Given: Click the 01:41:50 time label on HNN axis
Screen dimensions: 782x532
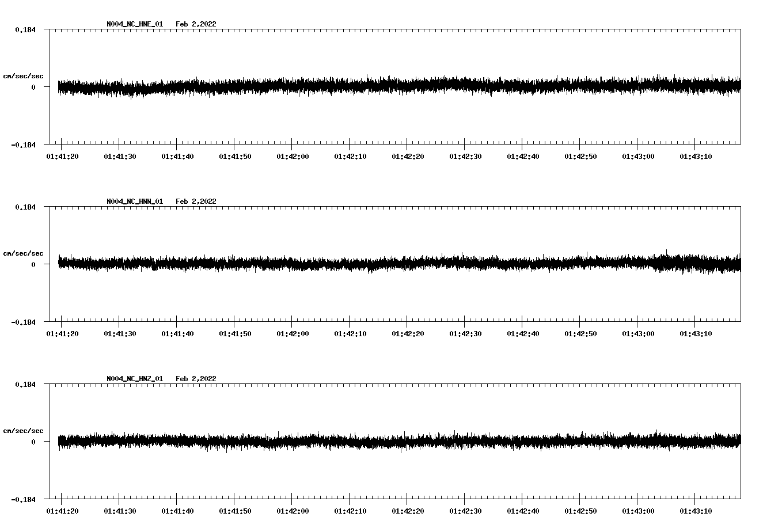Looking at the screenshot, I should [x=235, y=334].
